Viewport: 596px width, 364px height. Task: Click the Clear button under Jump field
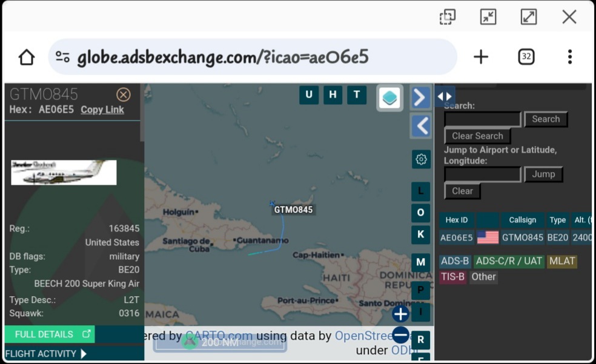click(x=462, y=191)
